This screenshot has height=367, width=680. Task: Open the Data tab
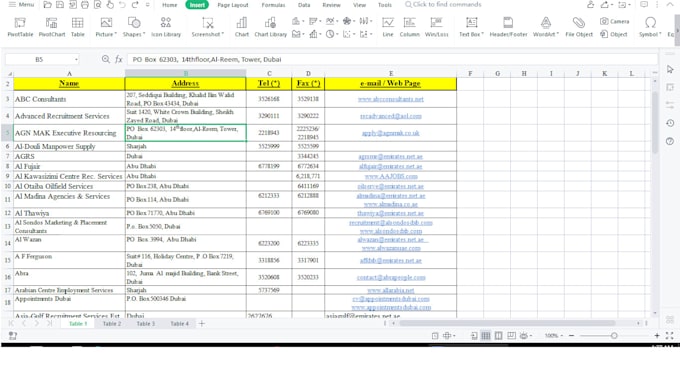pos(304,5)
